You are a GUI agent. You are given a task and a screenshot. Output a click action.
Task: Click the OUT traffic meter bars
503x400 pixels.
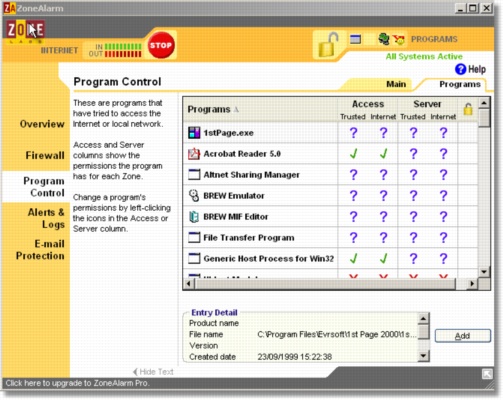point(123,54)
